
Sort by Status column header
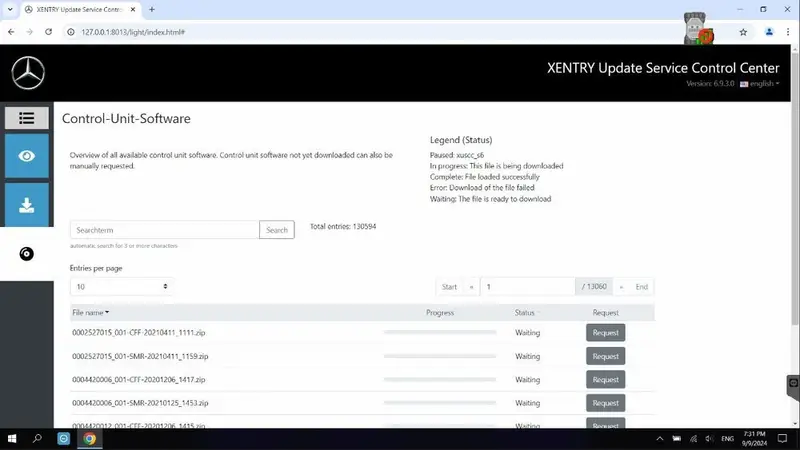click(527, 312)
